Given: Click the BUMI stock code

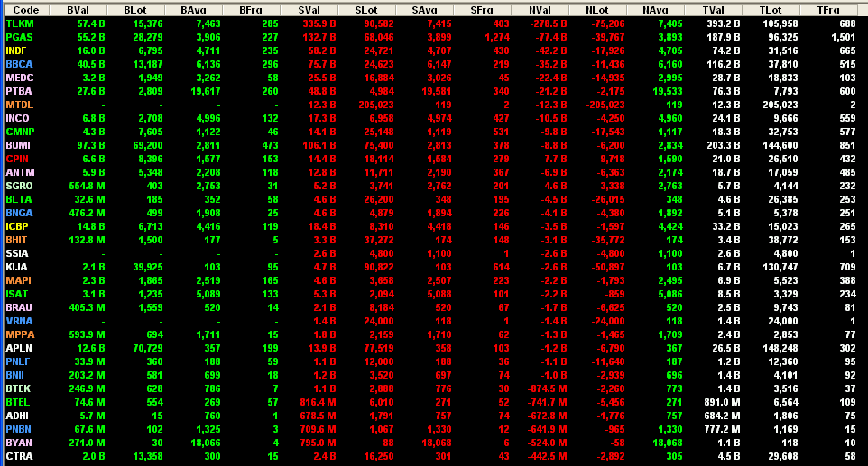Looking at the screenshot, I should pyautogui.click(x=18, y=145).
